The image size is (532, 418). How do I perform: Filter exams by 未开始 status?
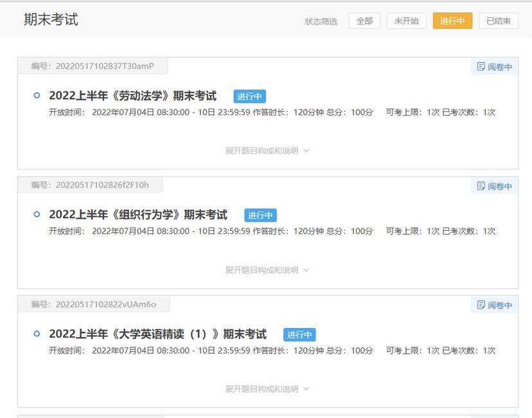[x=406, y=21]
